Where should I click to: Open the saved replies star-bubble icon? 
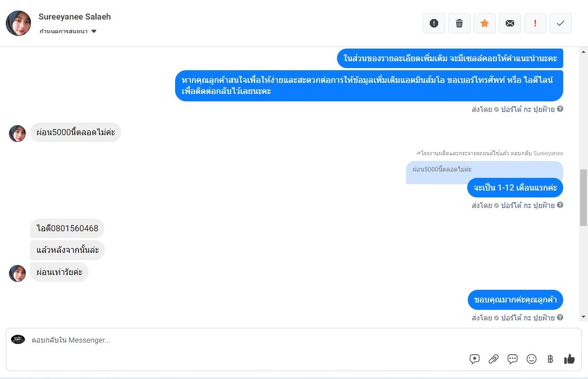click(475, 359)
